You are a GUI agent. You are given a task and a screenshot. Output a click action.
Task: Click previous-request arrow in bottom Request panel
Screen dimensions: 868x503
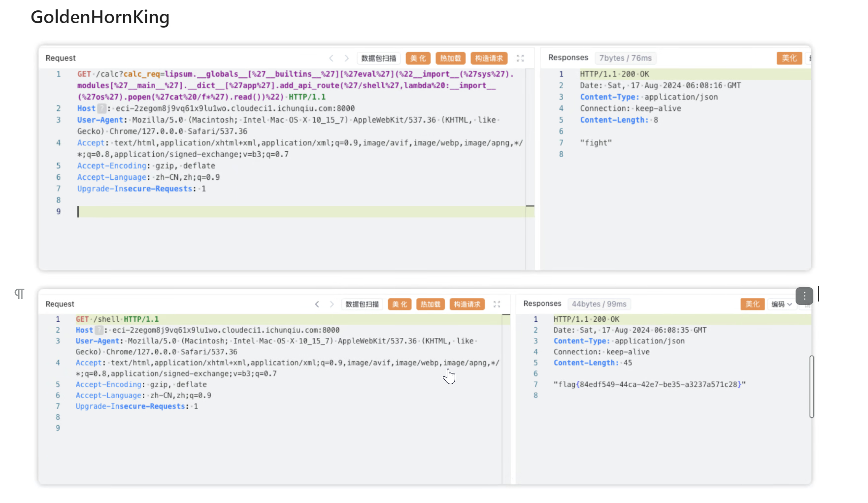click(x=317, y=304)
